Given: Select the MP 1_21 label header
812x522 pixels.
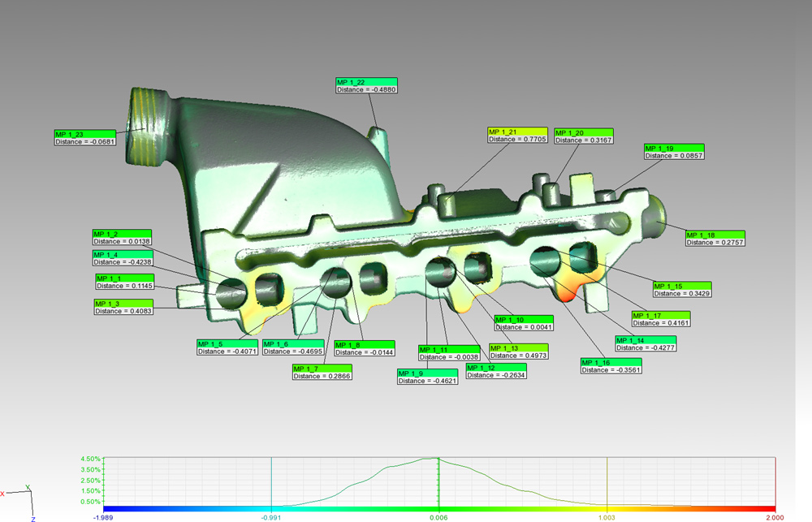Looking at the screenshot, I should 517,132.
